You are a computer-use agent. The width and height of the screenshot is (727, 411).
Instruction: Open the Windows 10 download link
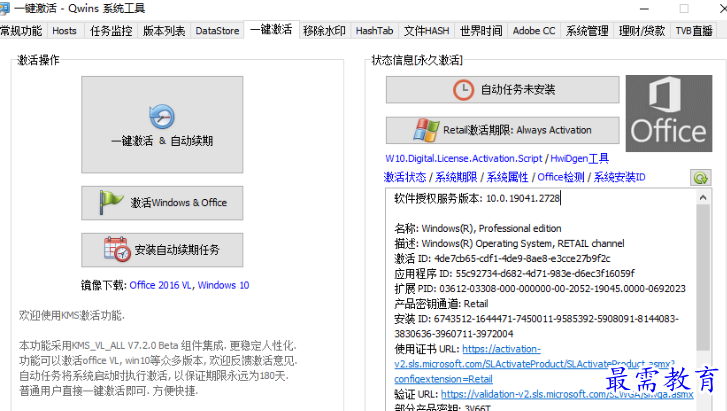coord(223,285)
